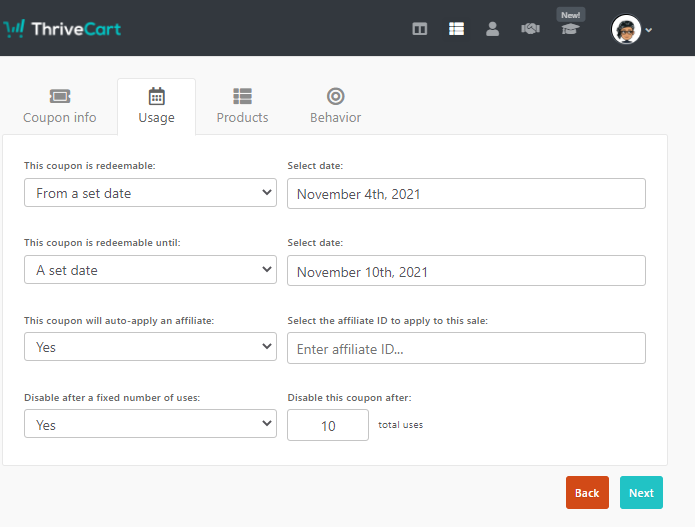Click the 'New!' badge in header
The image size is (695, 527).
pos(571,15)
